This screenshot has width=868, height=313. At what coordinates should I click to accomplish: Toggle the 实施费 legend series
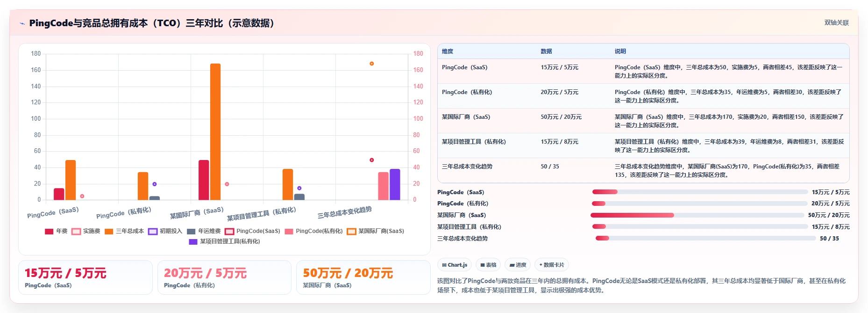(86, 231)
